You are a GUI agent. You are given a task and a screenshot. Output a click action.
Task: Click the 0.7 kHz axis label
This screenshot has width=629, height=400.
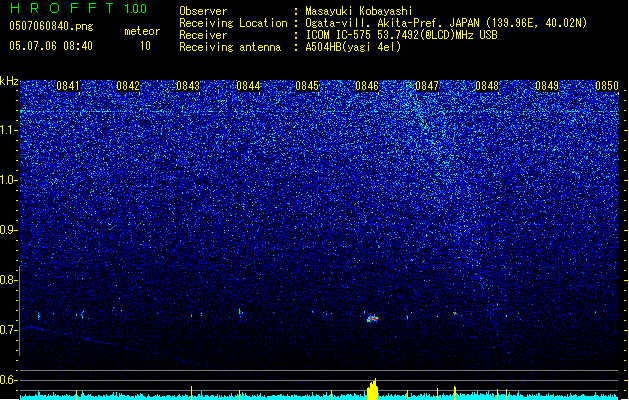click(x=9, y=330)
